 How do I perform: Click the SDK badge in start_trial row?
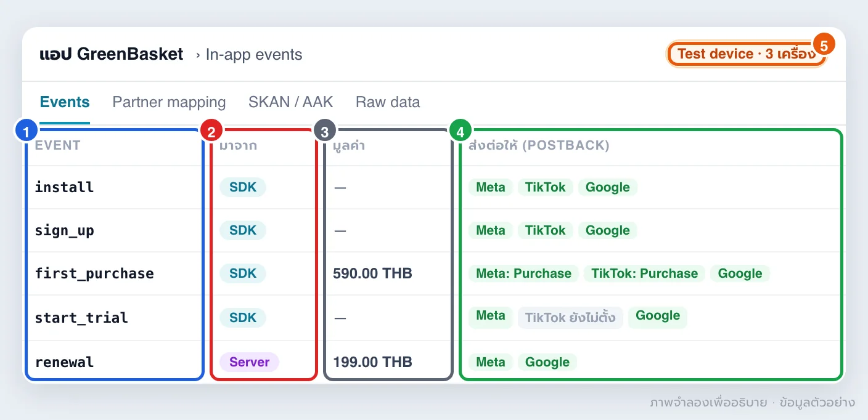(243, 318)
